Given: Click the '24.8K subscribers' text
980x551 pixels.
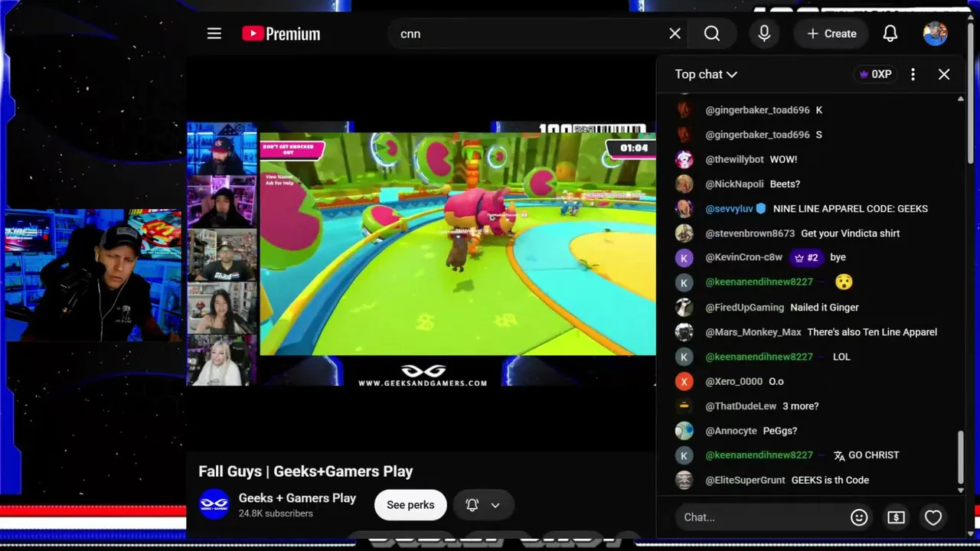Looking at the screenshot, I should tap(276, 514).
